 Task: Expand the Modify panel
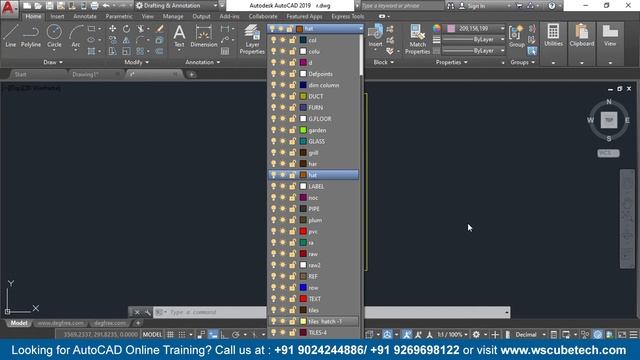tap(136, 62)
